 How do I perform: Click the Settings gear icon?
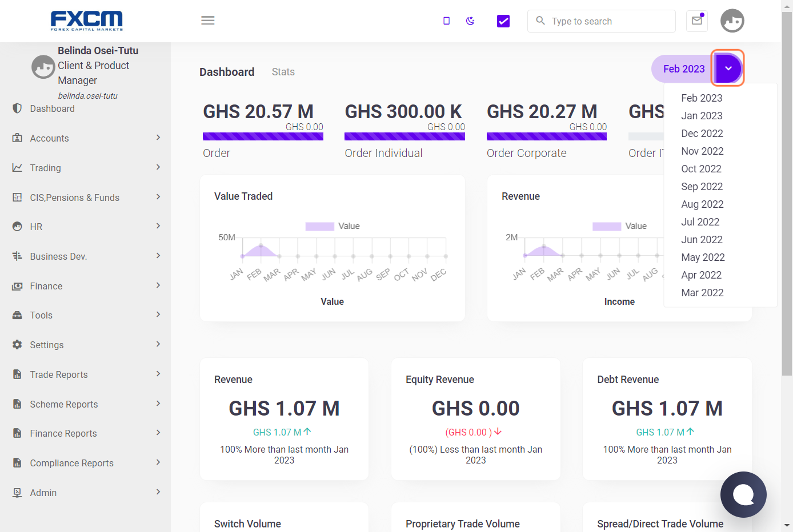point(17,345)
